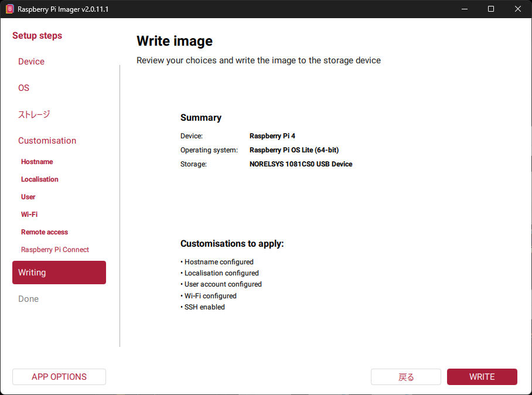Click the 戻る back button
The image size is (532, 395).
[x=406, y=377]
